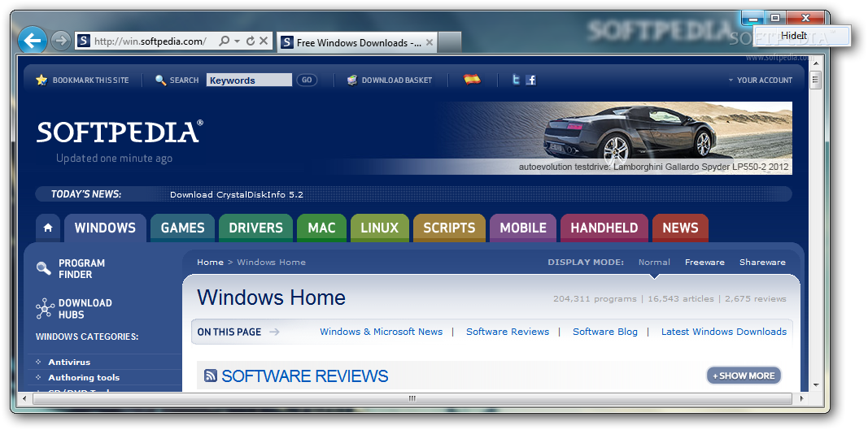Open the Download CrystalDiskInfo 5.2 news link
This screenshot has width=868, height=430.
(x=237, y=195)
